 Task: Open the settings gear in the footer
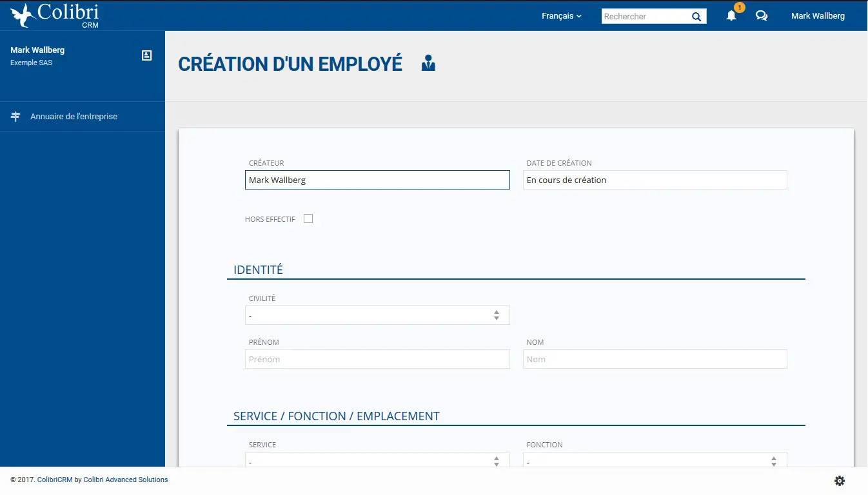[x=840, y=481]
